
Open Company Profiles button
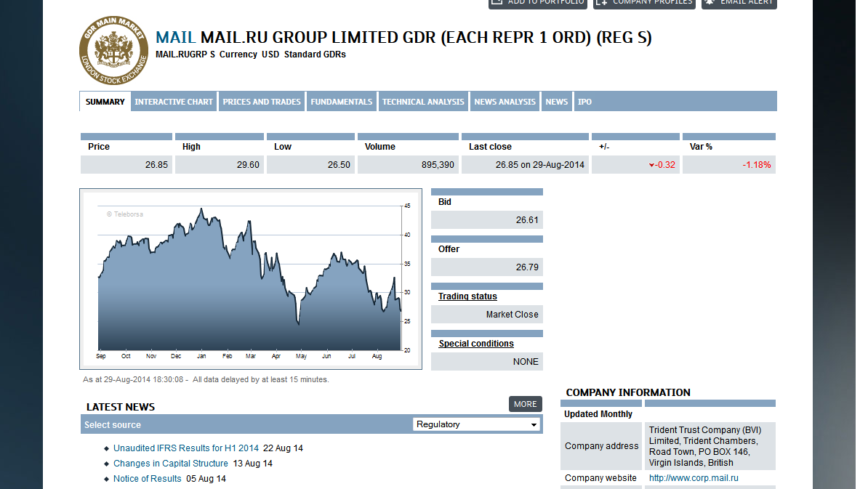coord(644,4)
